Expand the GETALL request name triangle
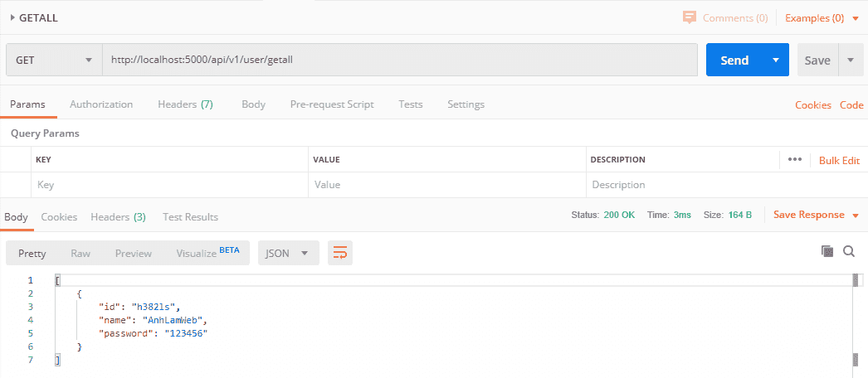The width and height of the screenshot is (868, 378). [x=13, y=17]
